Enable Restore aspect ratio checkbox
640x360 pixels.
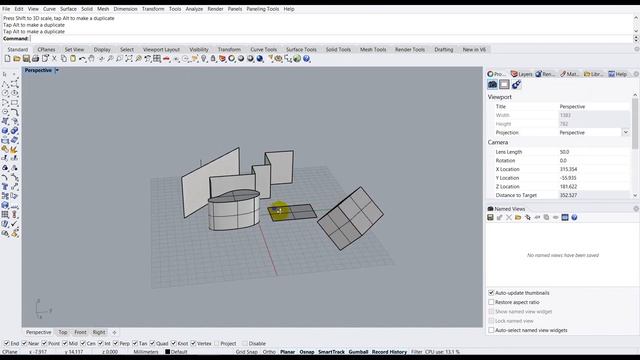(x=491, y=302)
